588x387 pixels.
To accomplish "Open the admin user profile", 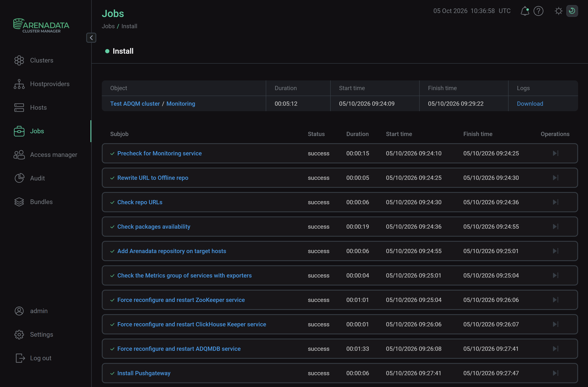I will (39, 311).
